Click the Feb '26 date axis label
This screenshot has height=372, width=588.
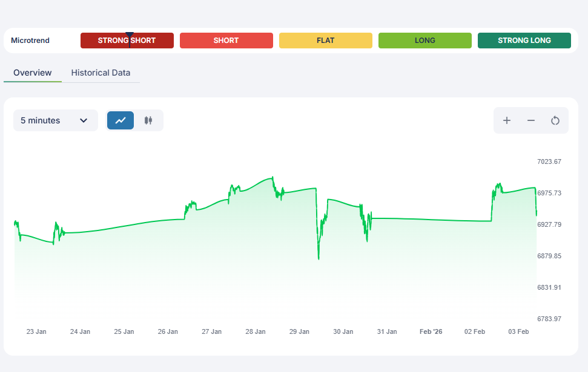pos(431,331)
